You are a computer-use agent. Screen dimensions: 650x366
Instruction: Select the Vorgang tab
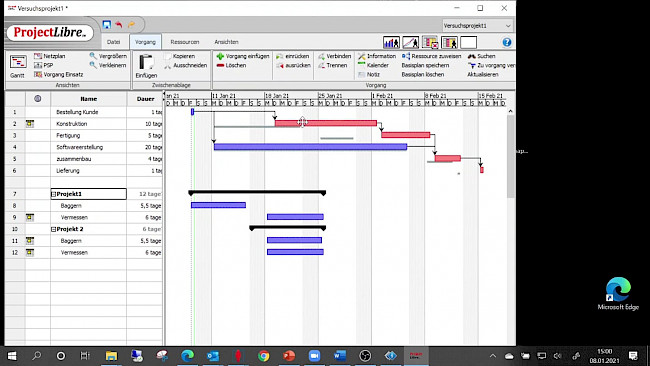tap(145, 42)
